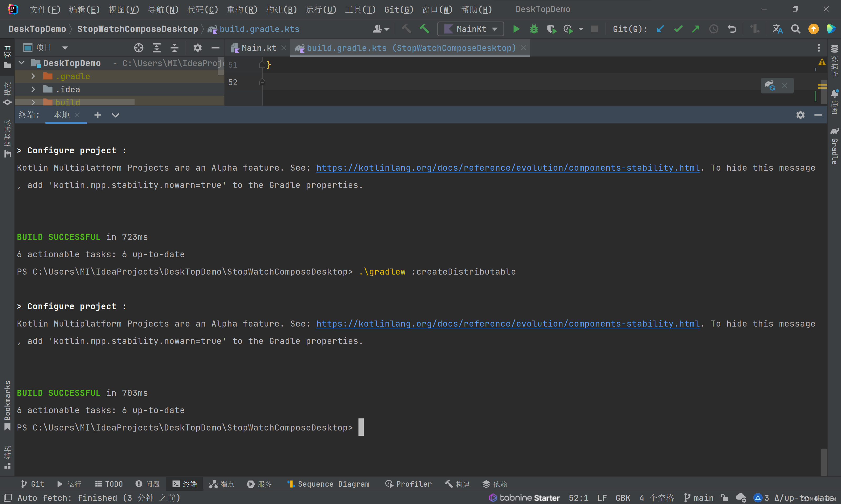Switch to the Main.kt editor tab
Viewport: 841px width, 504px height.
click(x=258, y=48)
